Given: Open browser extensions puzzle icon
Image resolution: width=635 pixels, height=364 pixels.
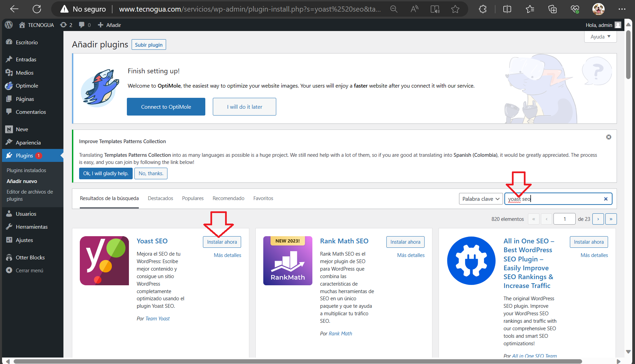Looking at the screenshot, I should 483,9.
